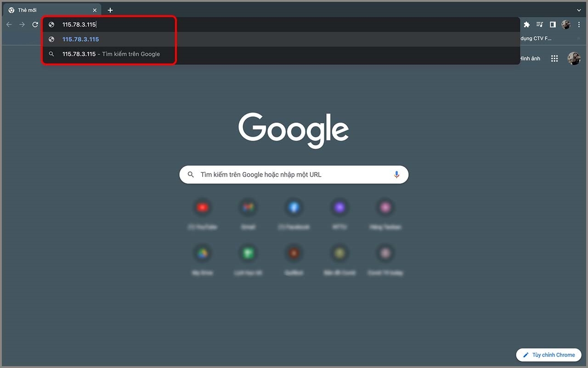Expand the tab search chevron
The image size is (588, 368).
(579, 10)
